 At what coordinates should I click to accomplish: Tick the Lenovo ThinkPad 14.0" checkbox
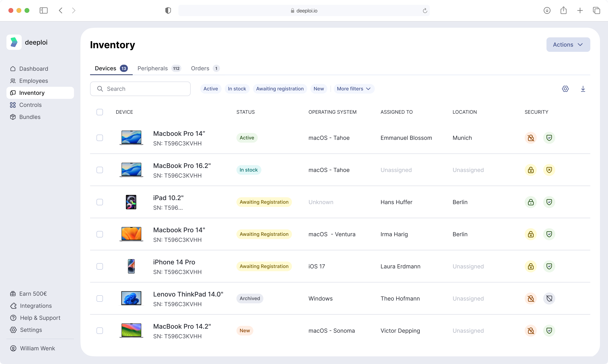[x=100, y=299]
